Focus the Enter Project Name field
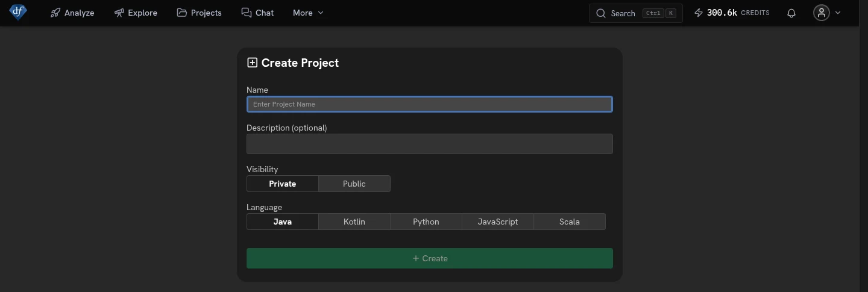 tap(430, 104)
